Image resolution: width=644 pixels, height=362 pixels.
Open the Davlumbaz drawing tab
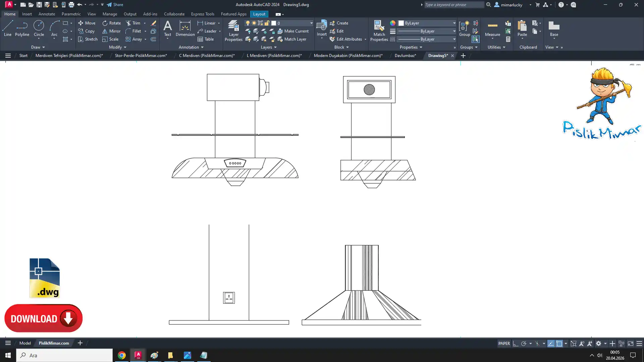click(405, 56)
